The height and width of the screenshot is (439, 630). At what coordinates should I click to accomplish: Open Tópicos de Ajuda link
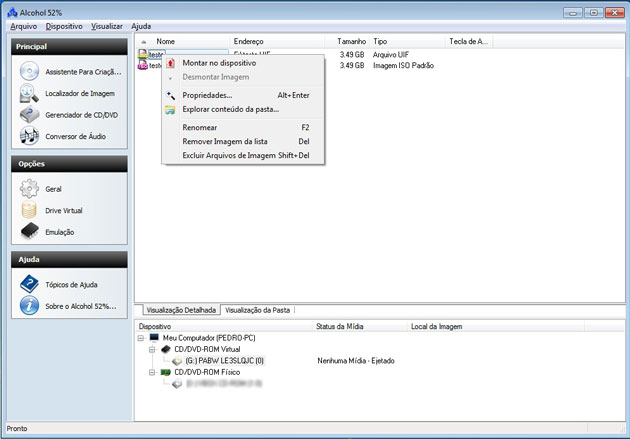[x=71, y=285]
